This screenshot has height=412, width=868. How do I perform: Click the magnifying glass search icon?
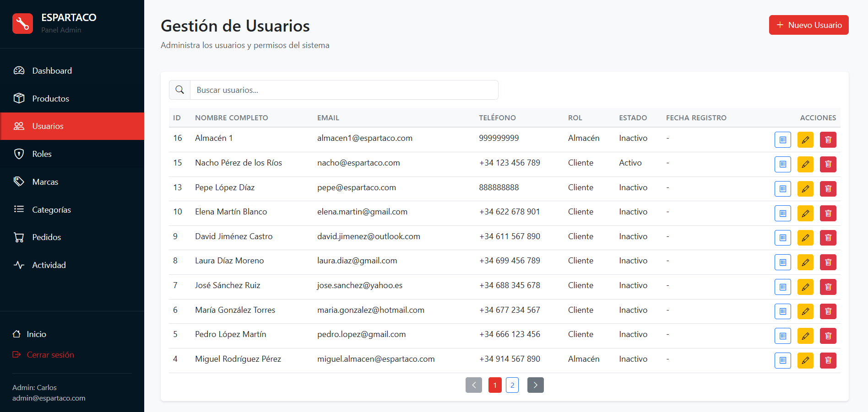179,90
